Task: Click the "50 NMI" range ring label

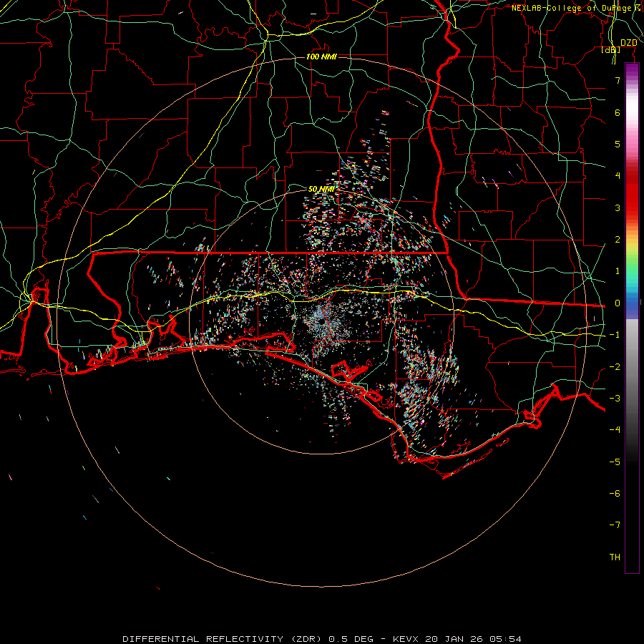Action: pyautogui.click(x=321, y=189)
